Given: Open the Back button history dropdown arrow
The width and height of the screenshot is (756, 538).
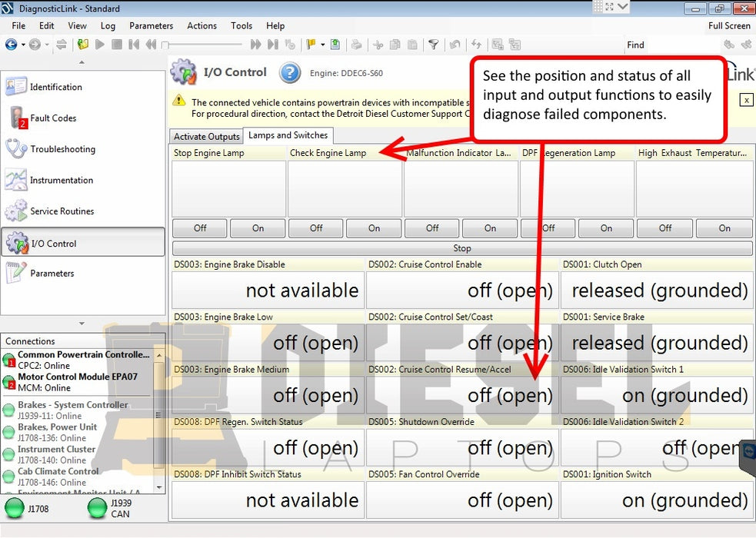Looking at the screenshot, I should point(22,45).
